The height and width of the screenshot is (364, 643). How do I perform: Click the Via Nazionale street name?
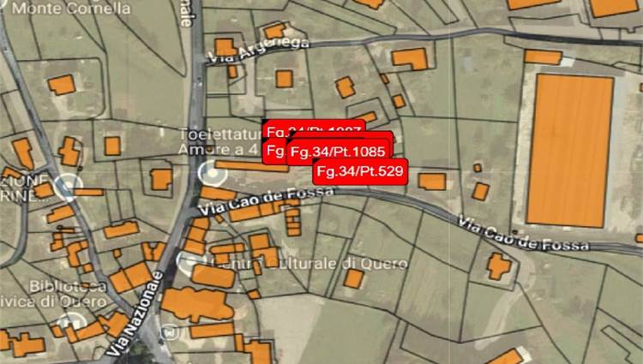(x=135, y=313)
